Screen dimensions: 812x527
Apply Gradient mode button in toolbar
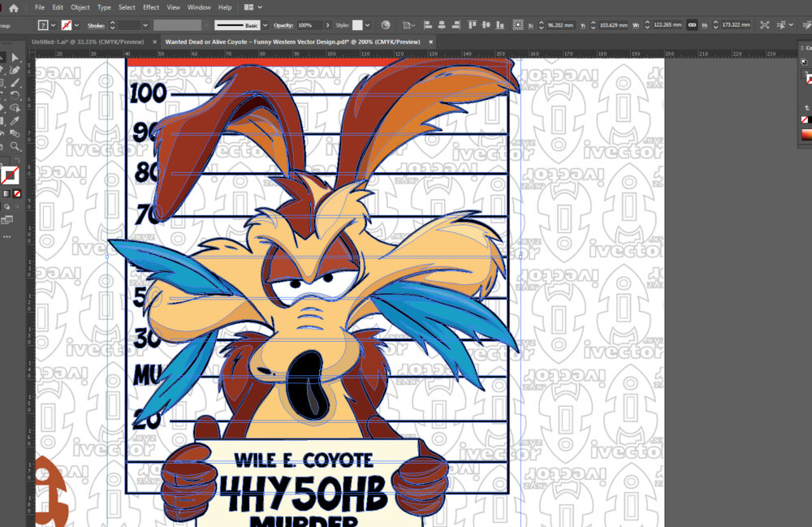point(6,193)
